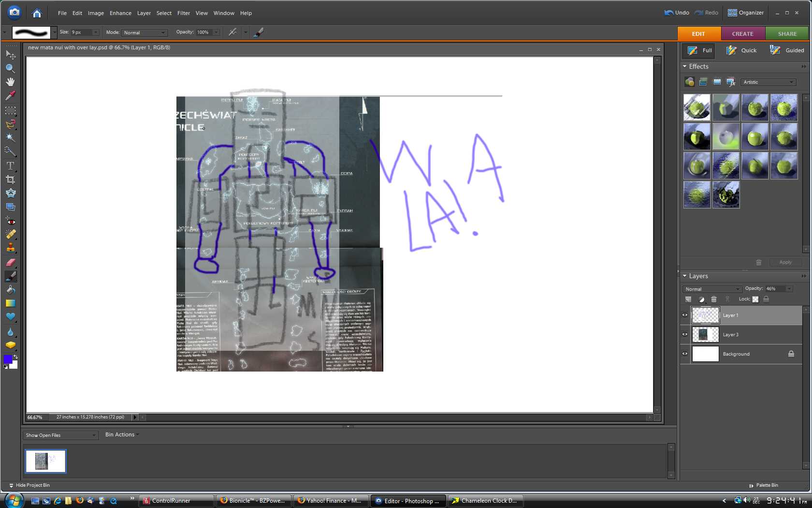Hide Layer 1 visibility eye
The width and height of the screenshot is (812, 508).
(685, 315)
